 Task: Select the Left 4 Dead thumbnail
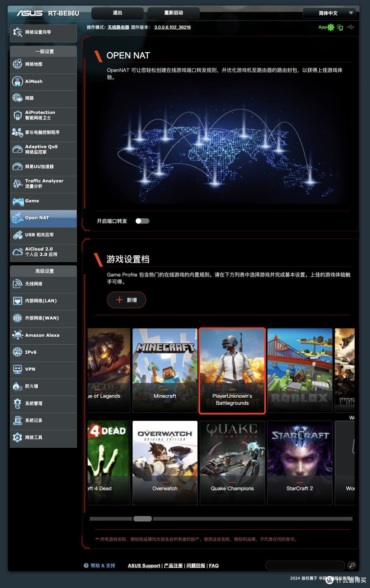tap(109, 463)
